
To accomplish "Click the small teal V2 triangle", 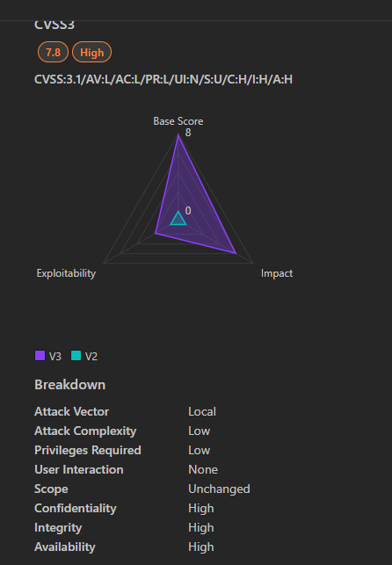I will (x=178, y=219).
